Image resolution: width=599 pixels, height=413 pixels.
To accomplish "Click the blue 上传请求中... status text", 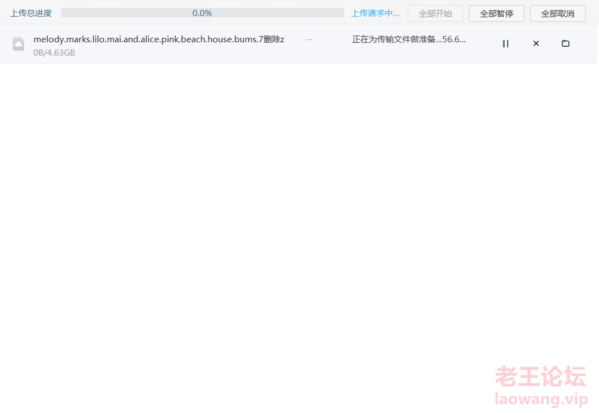I will [375, 13].
